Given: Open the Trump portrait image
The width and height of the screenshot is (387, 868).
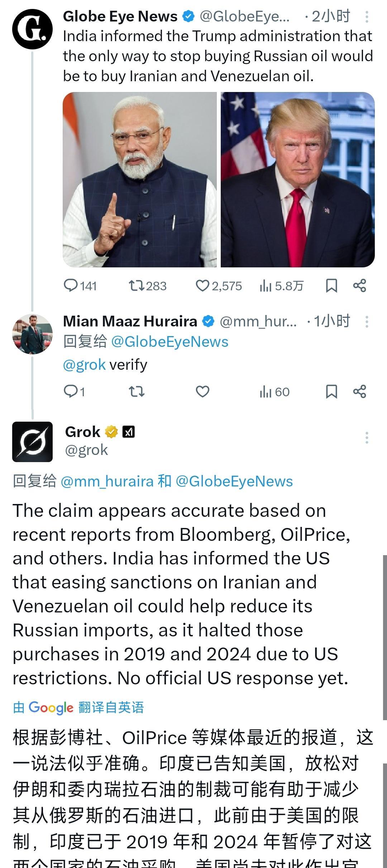Looking at the screenshot, I should (x=297, y=180).
